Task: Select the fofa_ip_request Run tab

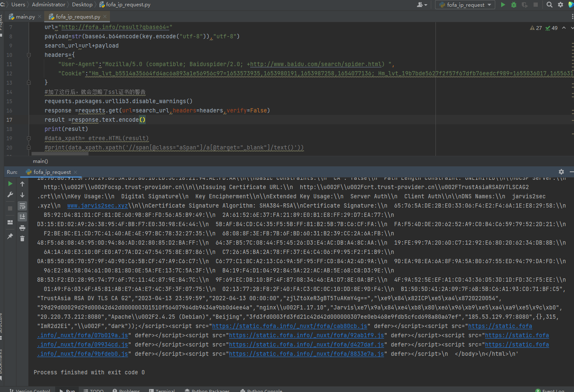Action: tap(51, 172)
